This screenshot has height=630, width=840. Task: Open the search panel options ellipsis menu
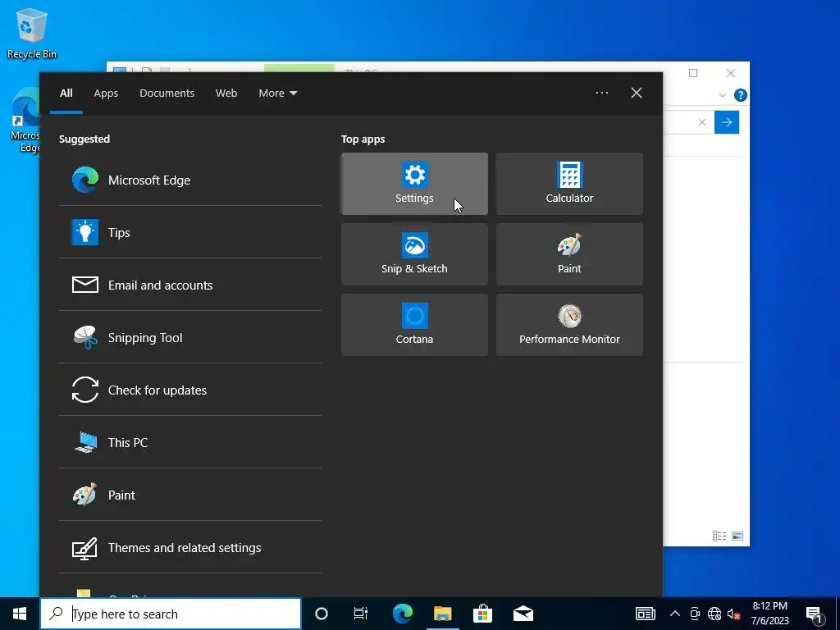[x=601, y=93]
